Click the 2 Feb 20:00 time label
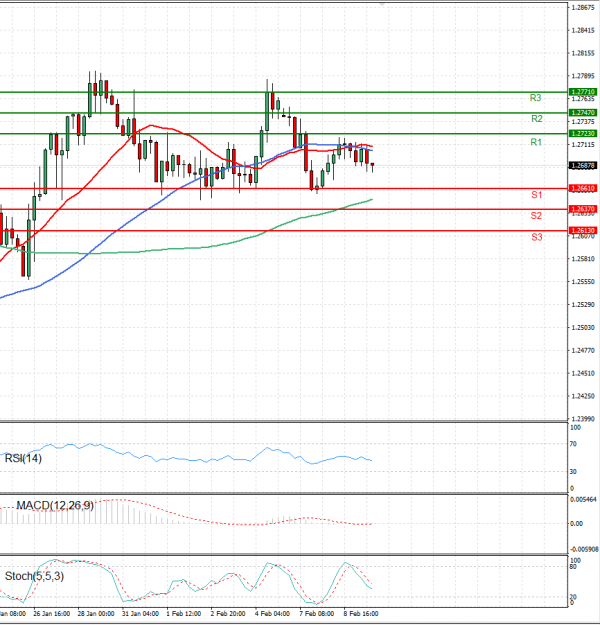The height and width of the screenshot is (625, 600). (228, 613)
